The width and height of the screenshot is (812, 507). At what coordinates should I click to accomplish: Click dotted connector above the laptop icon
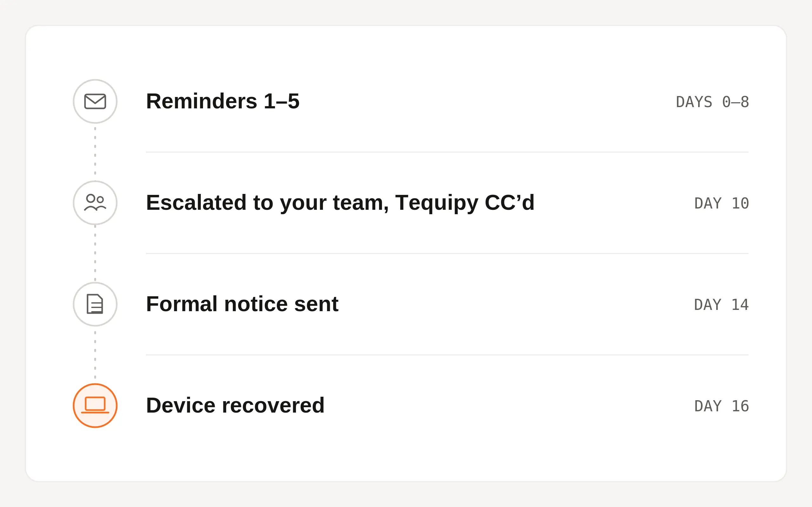[x=95, y=355]
